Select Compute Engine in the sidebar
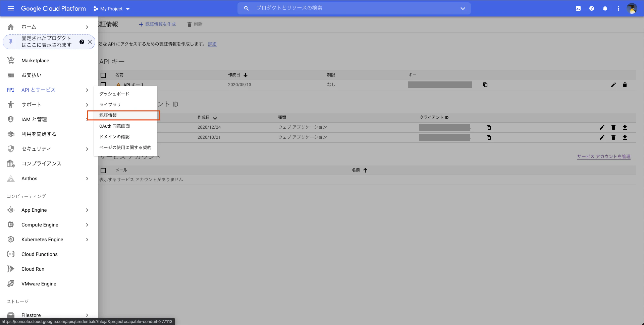The image size is (644, 325). [40, 224]
